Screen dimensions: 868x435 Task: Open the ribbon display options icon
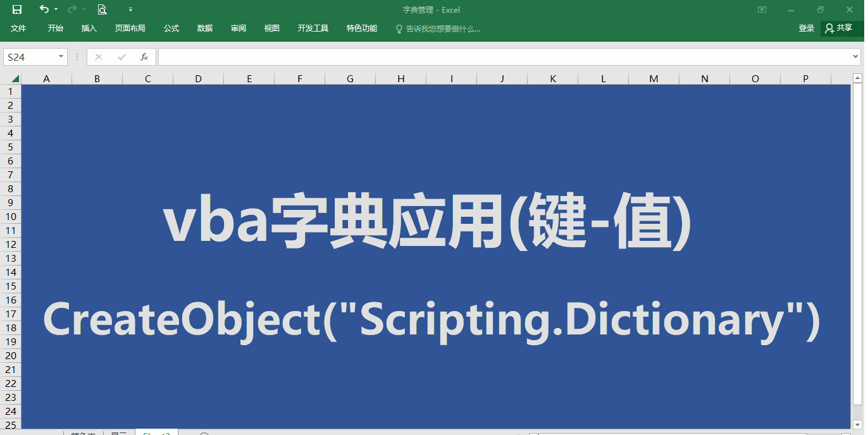762,9
